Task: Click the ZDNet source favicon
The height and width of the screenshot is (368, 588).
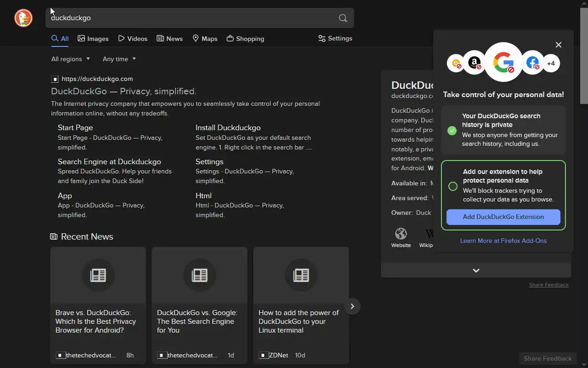Action: click(263, 355)
